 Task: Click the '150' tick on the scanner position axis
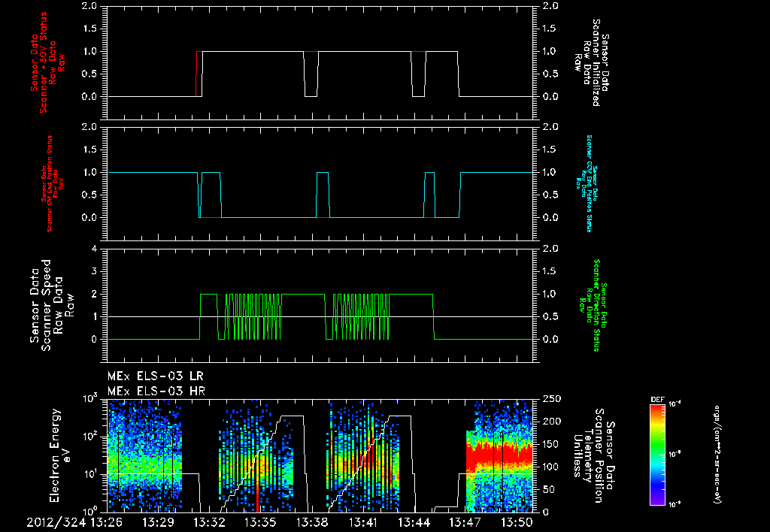tap(550, 444)
